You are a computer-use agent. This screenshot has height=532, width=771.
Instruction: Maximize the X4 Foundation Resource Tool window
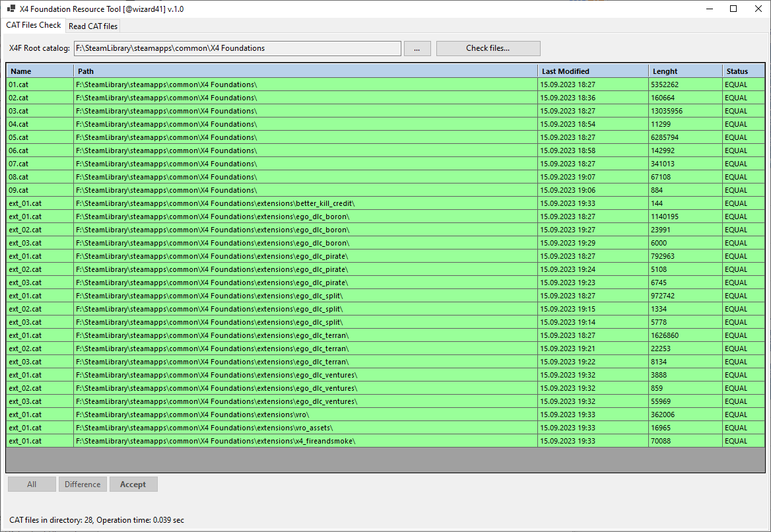[x=733, y=9]
